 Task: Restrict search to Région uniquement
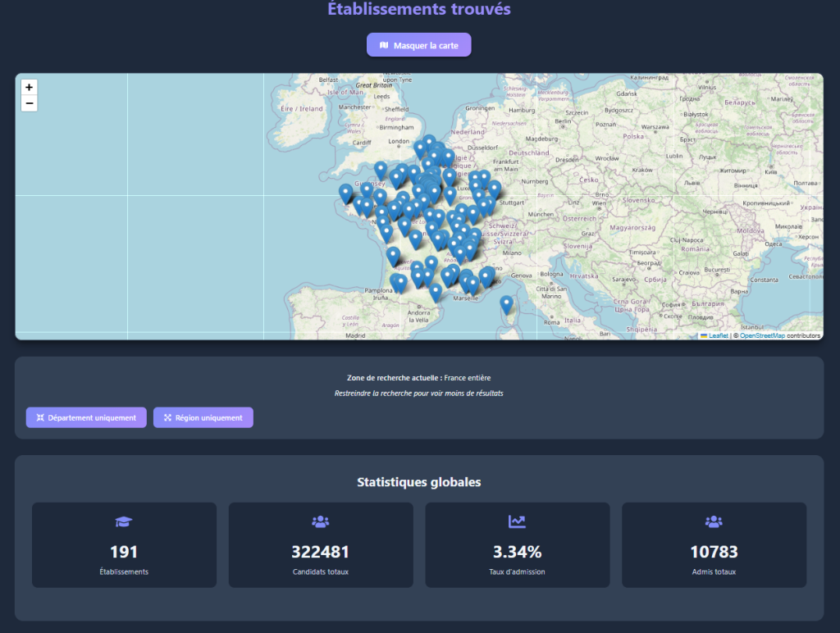(203, 417)
